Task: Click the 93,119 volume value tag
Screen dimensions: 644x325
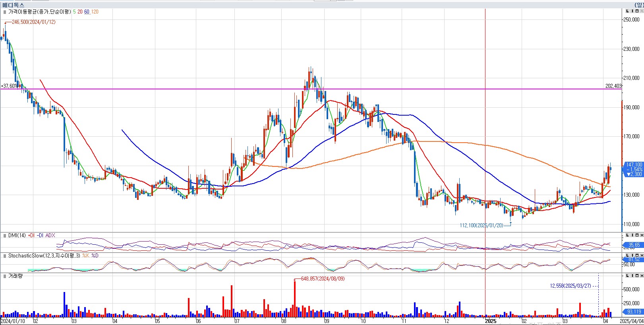Action: [634, 312]
